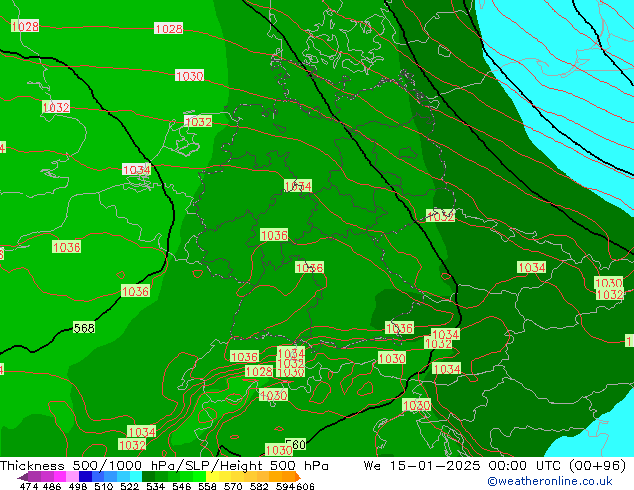Screen dimensions: 634x490
Task: Select the dark blue legend swatch above 498
Action: (x=85, y=476)
